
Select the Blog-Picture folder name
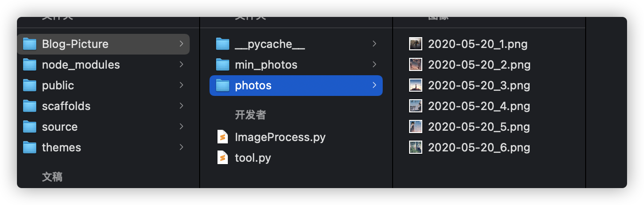[75, 44]
